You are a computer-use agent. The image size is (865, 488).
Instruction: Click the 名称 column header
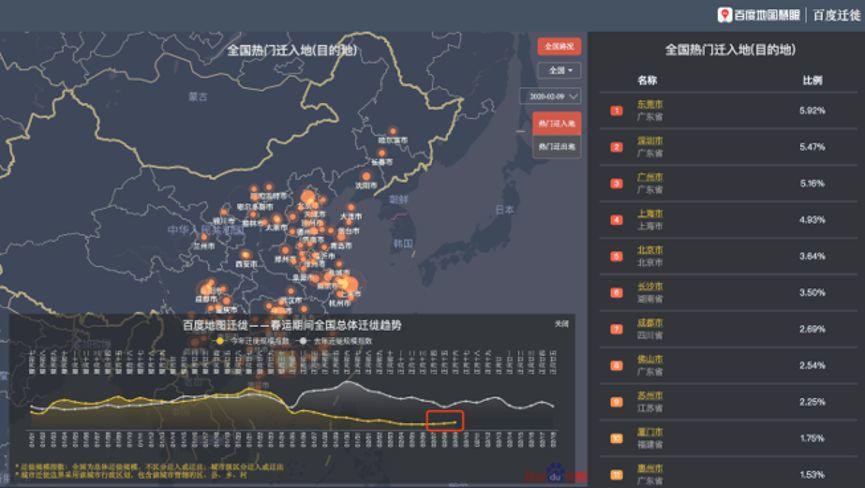click(647, 80)
